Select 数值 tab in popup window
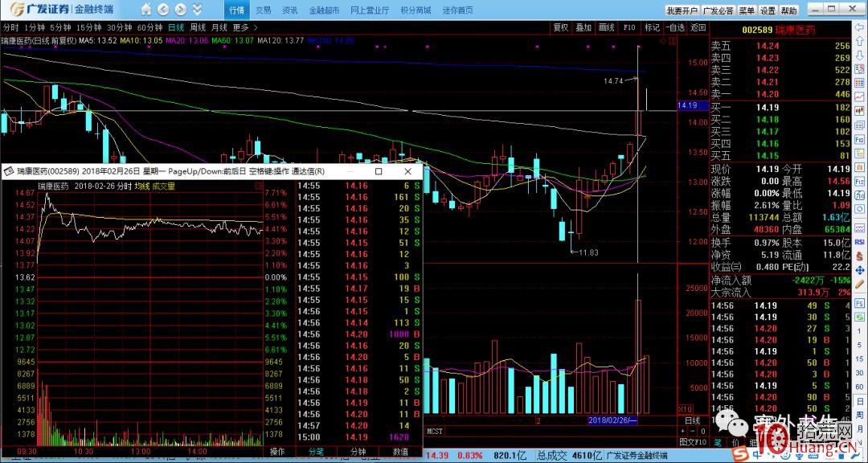 click(401, 452)
